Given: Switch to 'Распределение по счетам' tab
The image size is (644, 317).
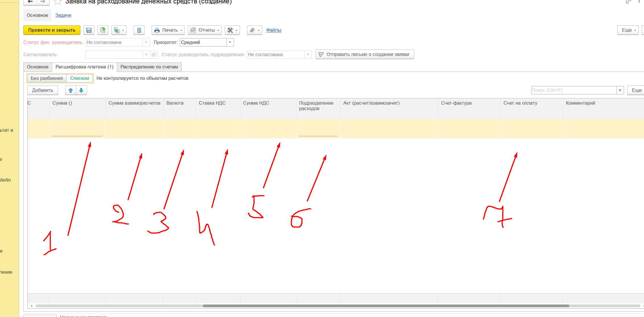Looking at the screenshot, I should pyautogui.click(x=149, y=67).
